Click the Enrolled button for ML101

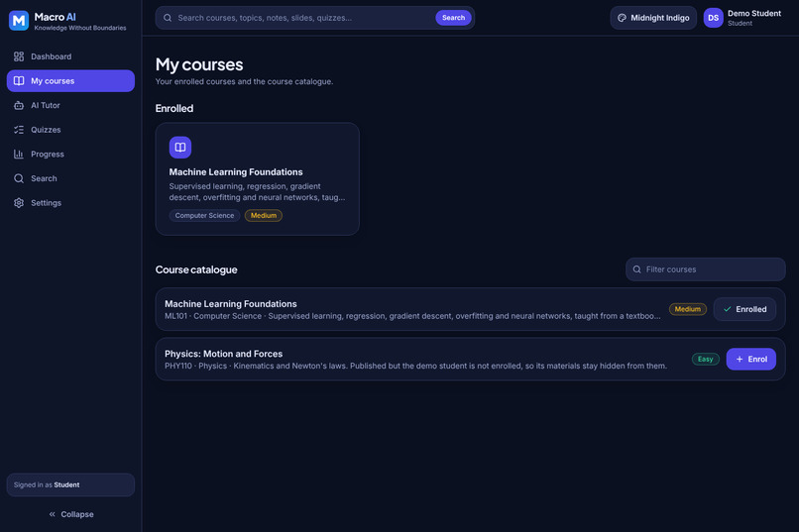pos(744,309)
